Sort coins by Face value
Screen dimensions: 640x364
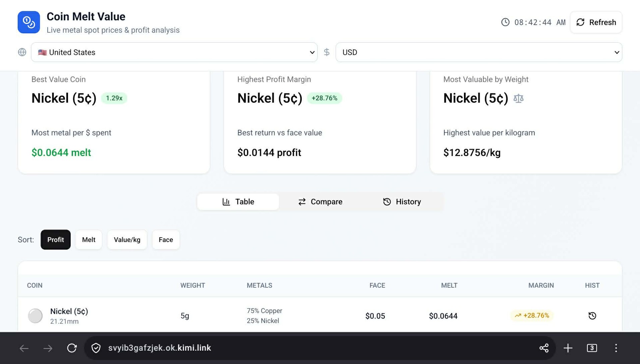pyautogui.click(x=166, y=240)
